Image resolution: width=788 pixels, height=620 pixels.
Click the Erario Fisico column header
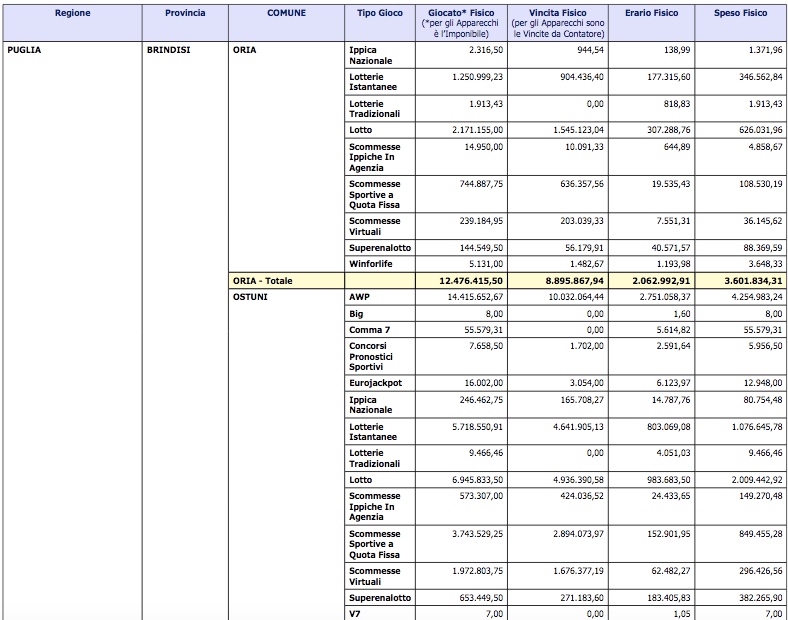651,13
